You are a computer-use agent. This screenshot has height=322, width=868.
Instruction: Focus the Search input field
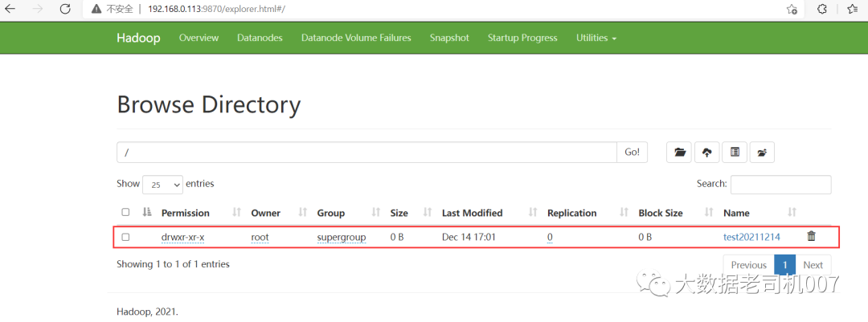pyautogui.click(x=780, y=185)
